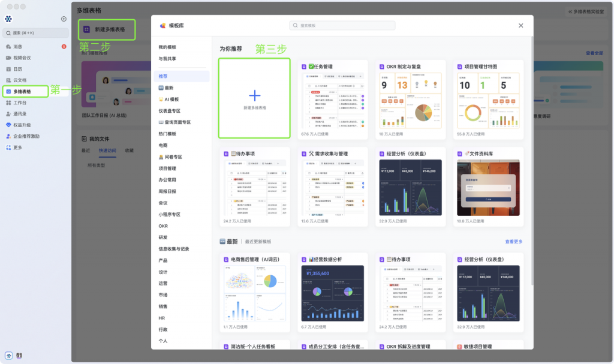The image size is (614, 364).
Task: Close the template library dialog
Action: 520,26
